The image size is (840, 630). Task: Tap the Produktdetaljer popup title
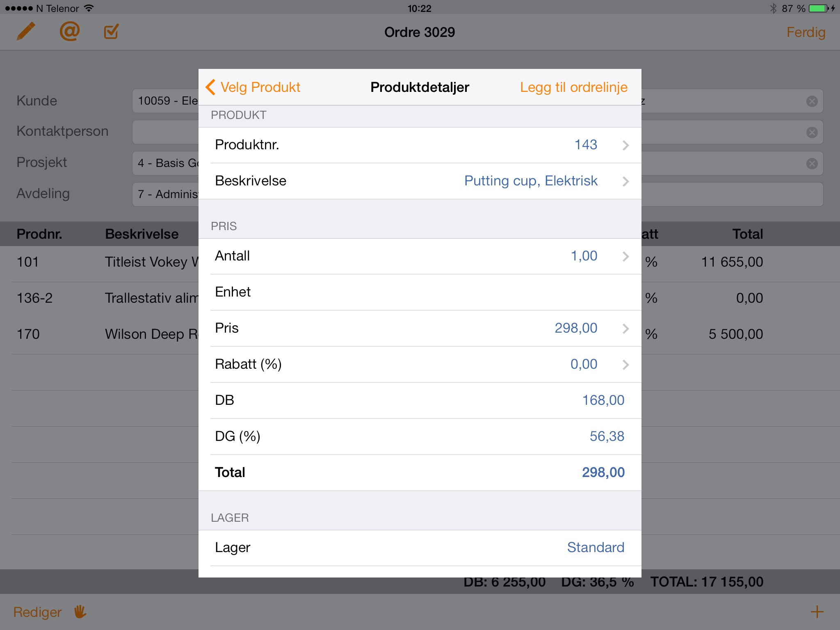(420, 87)
